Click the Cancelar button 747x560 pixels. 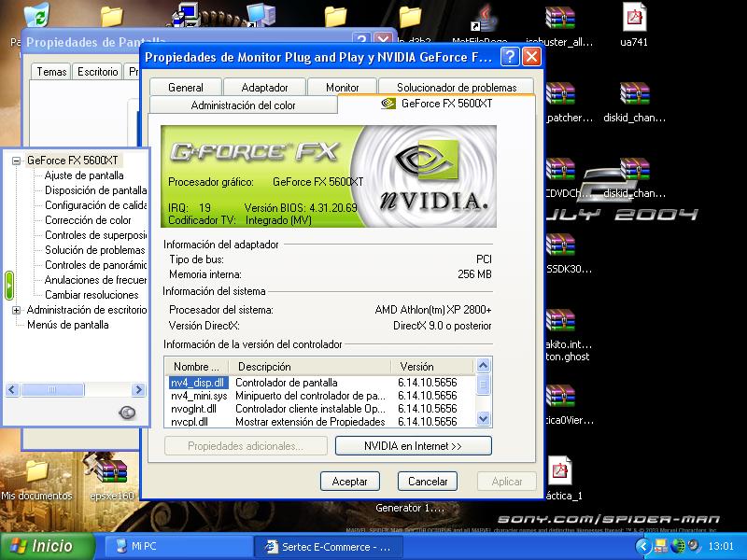point(428,482)
